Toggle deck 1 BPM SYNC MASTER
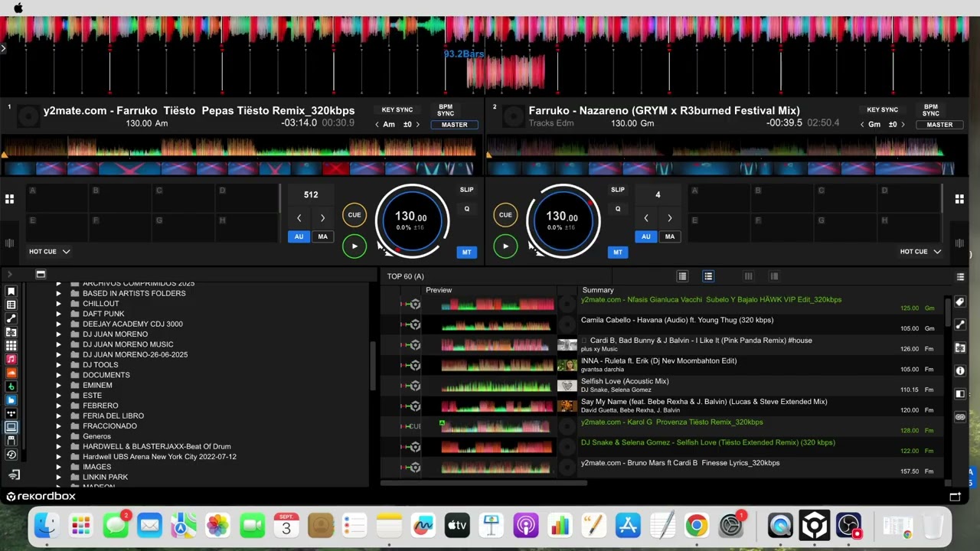Image resolution: width=980 pixels, height=551 pixels. (454, 125)
